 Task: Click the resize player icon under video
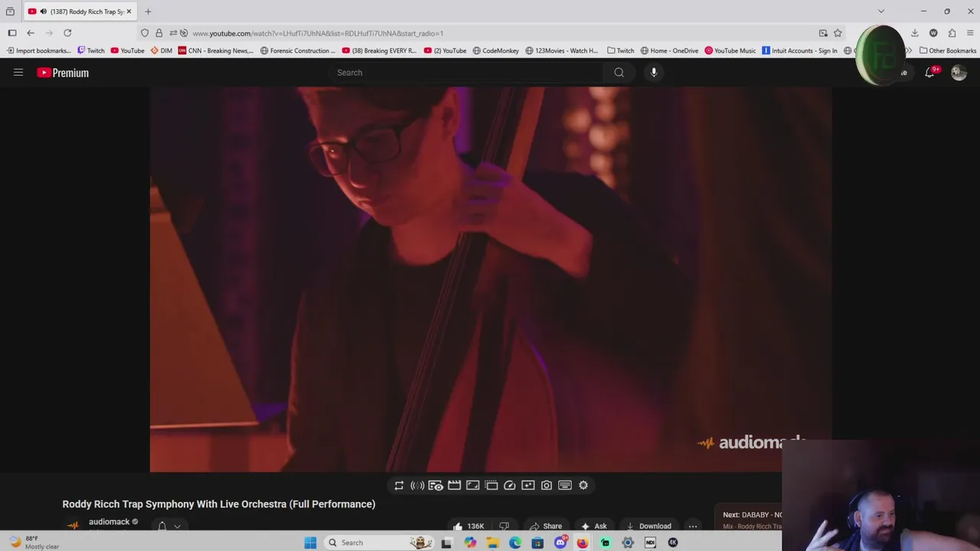472,485
